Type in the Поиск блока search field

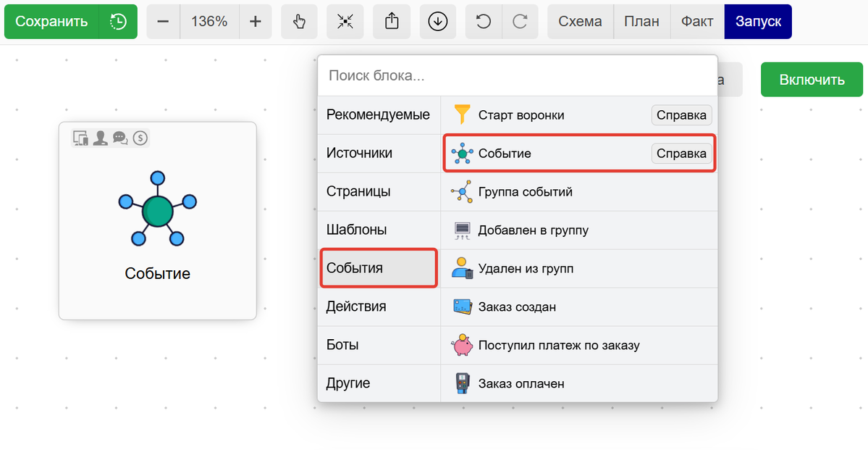click(517, 76)
